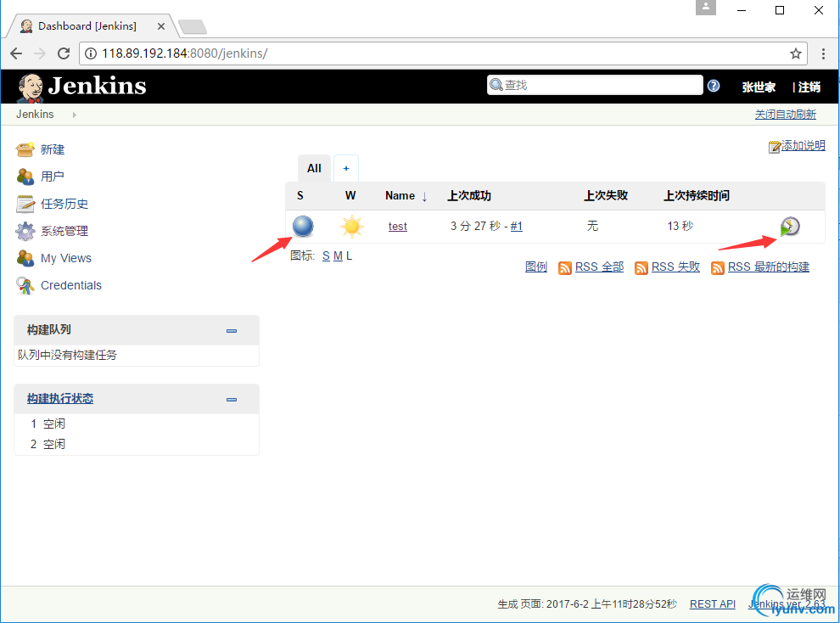Open Credentials link

click(71, 285)
